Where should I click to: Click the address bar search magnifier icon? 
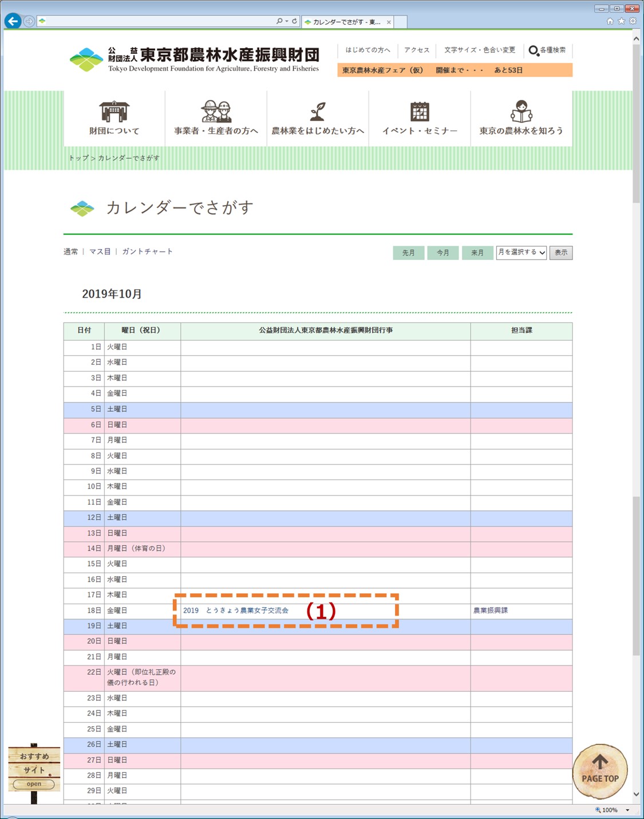(279, 21)
